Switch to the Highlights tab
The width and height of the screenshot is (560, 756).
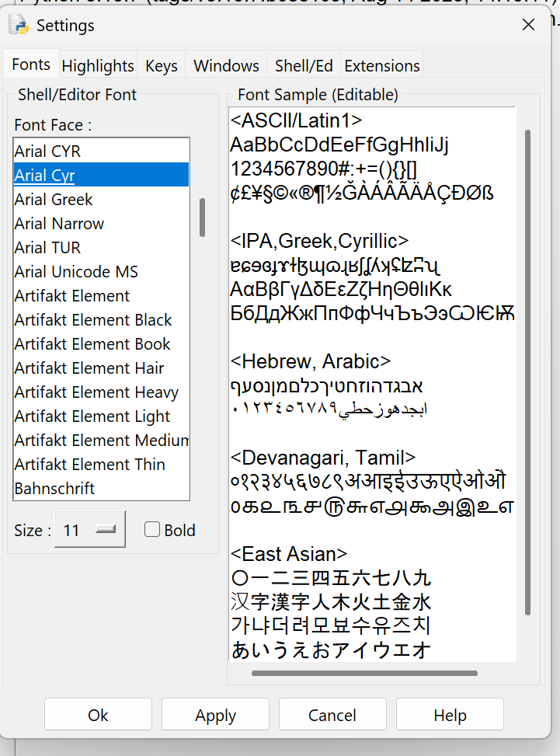(98, 66)
